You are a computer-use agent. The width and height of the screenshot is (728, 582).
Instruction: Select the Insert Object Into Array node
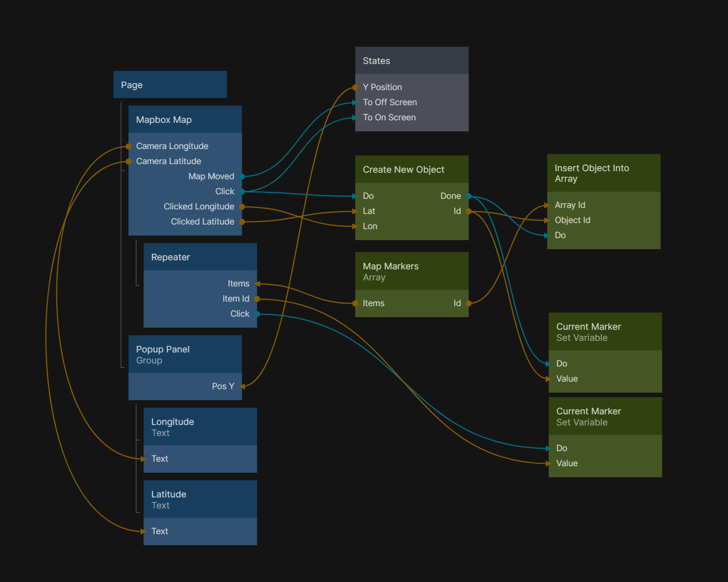tap(604, 173)
